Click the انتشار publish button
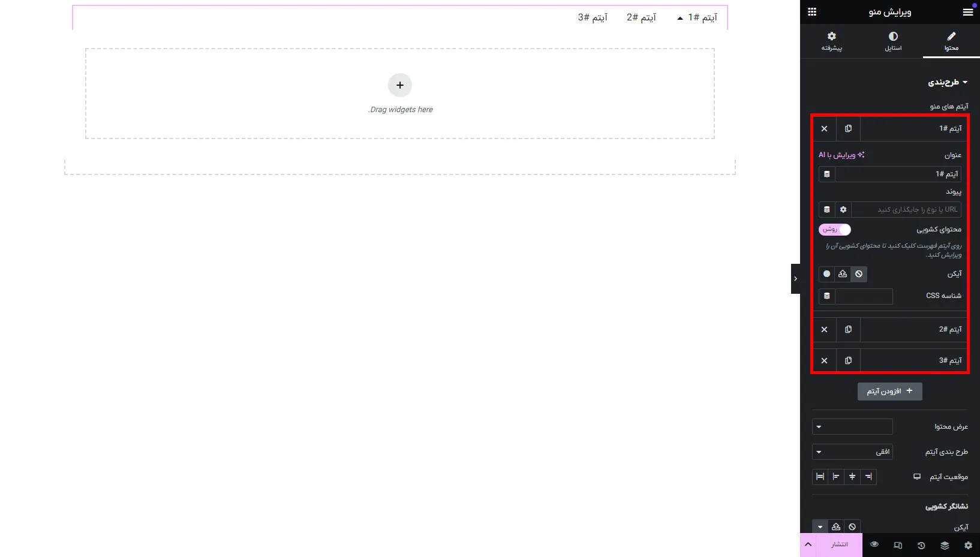The image size is (980, 557). (839, 544)
